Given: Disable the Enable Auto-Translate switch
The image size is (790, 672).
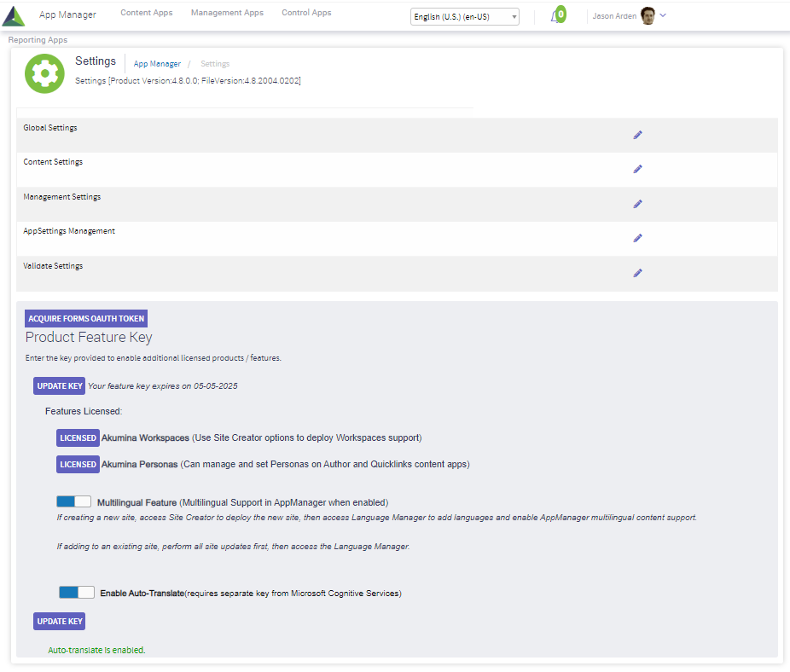Looking at the screenshot, I should click(x=77, y=592).
